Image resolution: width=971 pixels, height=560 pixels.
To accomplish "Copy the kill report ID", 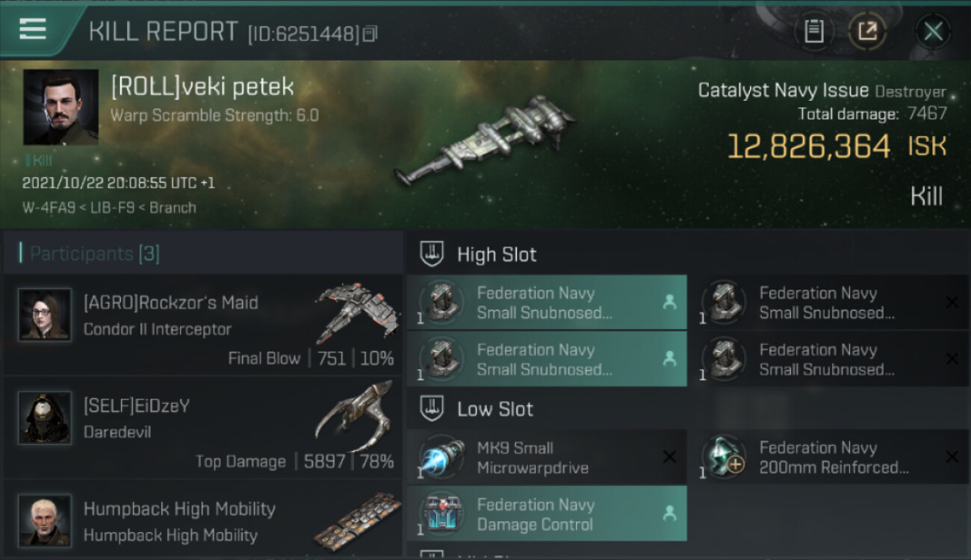I will pos(371,33).
